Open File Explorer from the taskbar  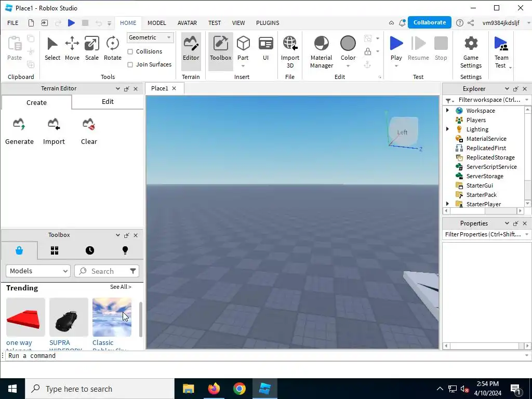pyautogui.click(x=188, y=389)
